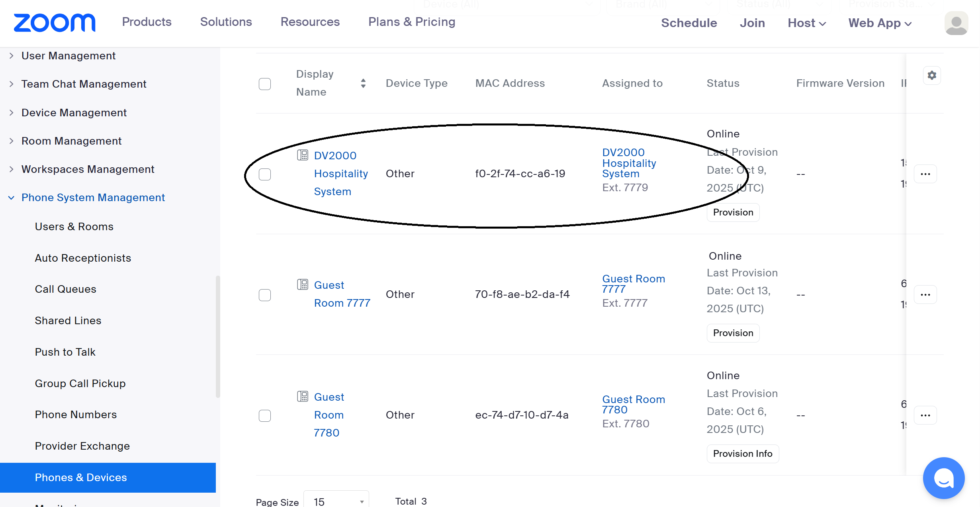Select the DV2000 Hospitality System row checkbox
The image size is (980, 507).
[265, 174]
